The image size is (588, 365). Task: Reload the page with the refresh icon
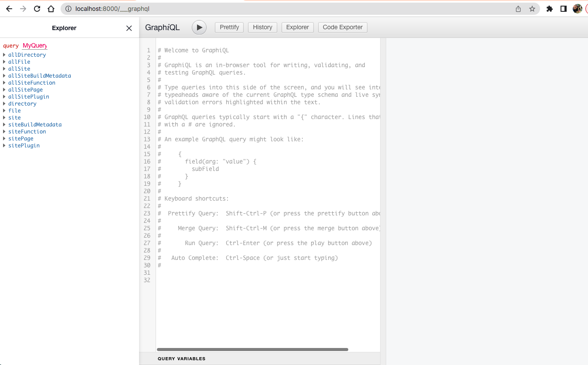pos(37,9)
